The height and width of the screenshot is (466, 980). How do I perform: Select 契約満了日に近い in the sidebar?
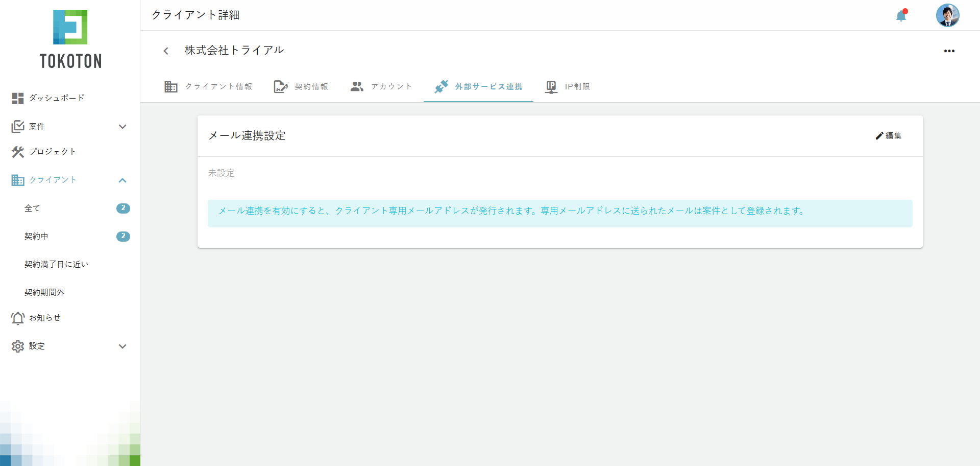click(x=57, y=264)
